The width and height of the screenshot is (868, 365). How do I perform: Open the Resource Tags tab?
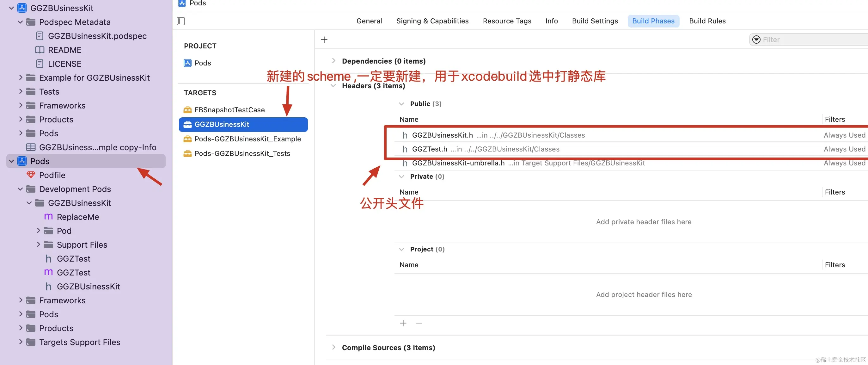coord(507,21)
